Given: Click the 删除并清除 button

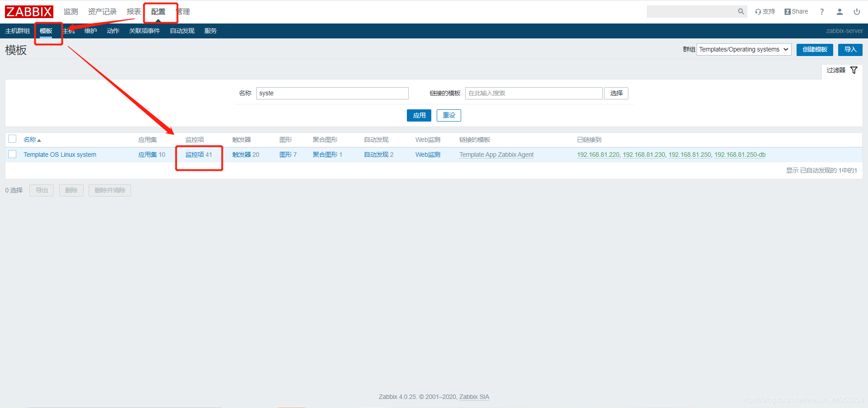Looking at the screenshot, I should pyautogui.click(x=110, y=190).
